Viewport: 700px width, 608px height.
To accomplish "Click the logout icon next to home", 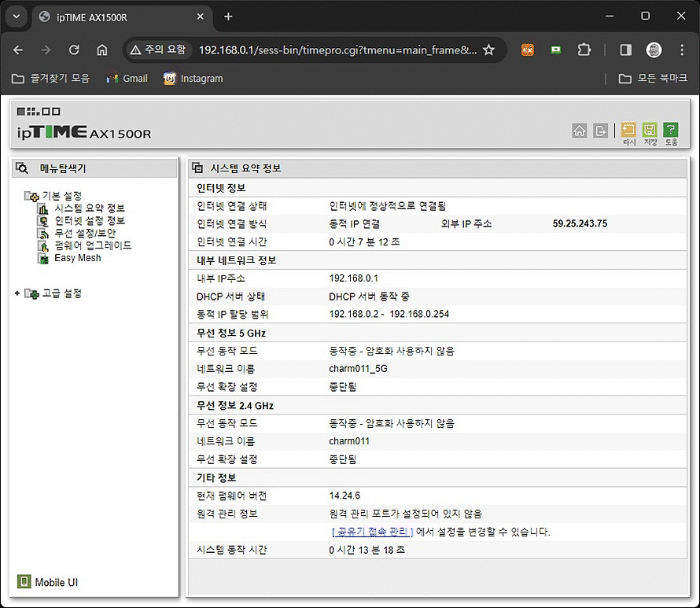I will coord(601,130).
